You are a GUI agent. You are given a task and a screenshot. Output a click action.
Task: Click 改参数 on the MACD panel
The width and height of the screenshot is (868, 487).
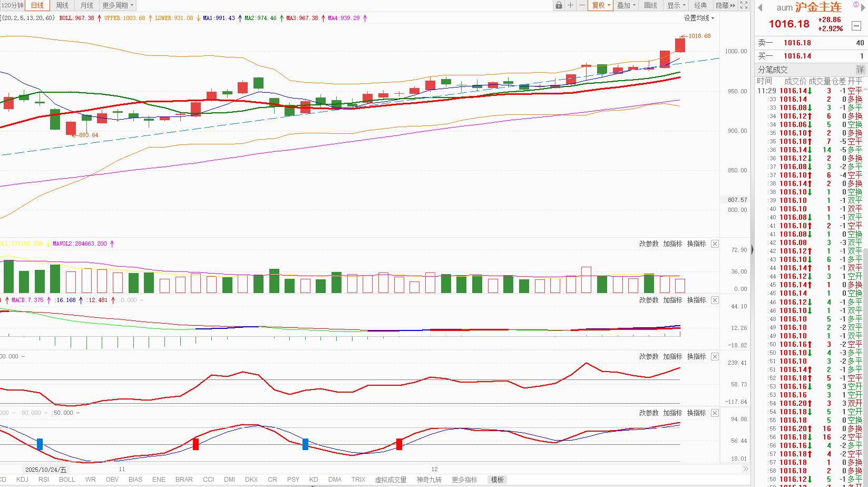click(x=649, y=300)
